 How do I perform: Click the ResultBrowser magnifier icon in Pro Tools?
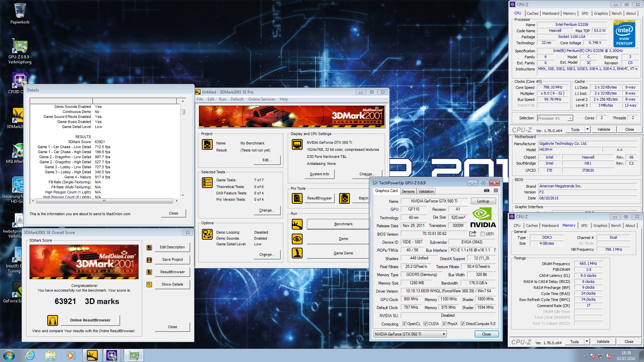[297, 198]
